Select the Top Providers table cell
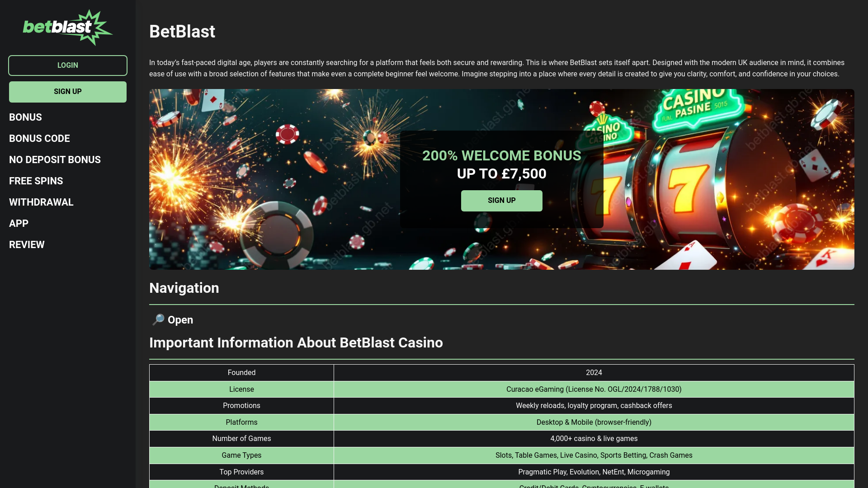 click(241, 472)
